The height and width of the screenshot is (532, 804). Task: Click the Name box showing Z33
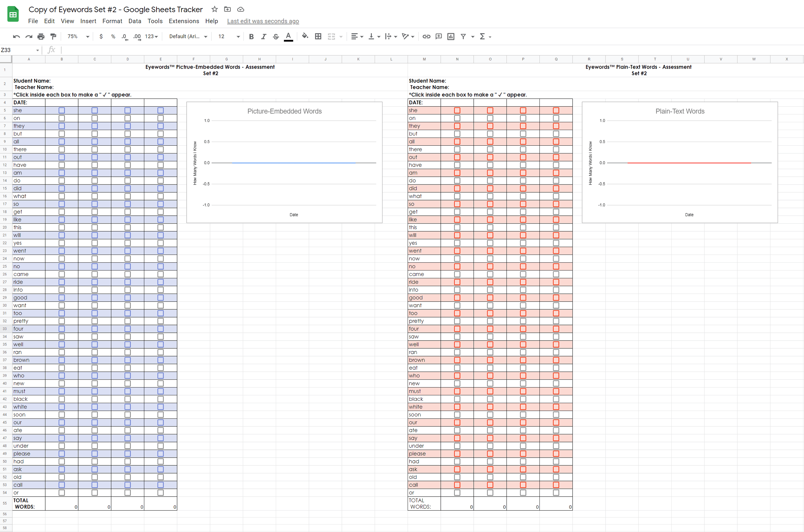pyautogui.click(x=20, y=50)
